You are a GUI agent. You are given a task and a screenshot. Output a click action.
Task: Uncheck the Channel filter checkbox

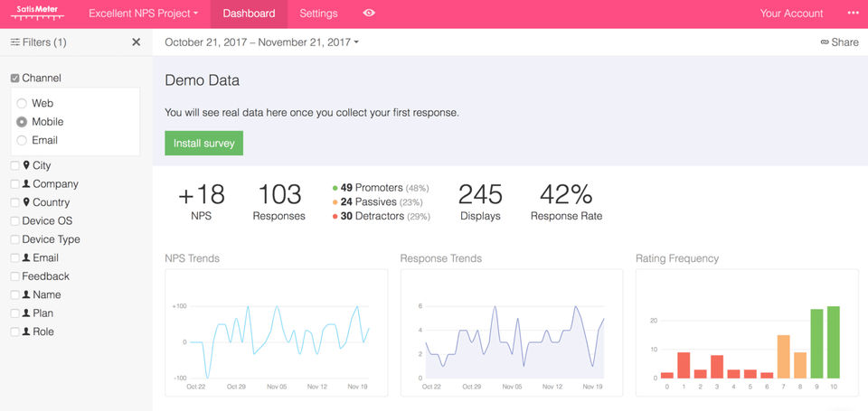tap(14, 79)
